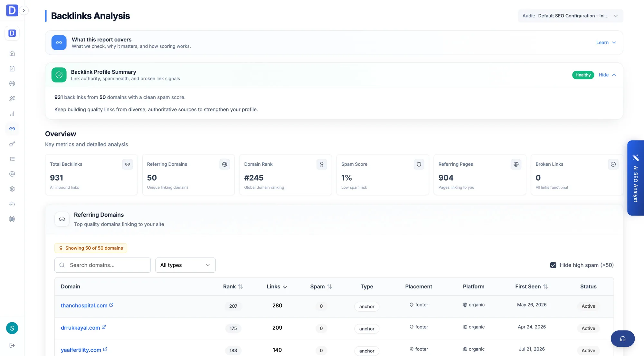Click the Broken Links check icon
The image size is (644, 356).
click(x=613, y=164)
